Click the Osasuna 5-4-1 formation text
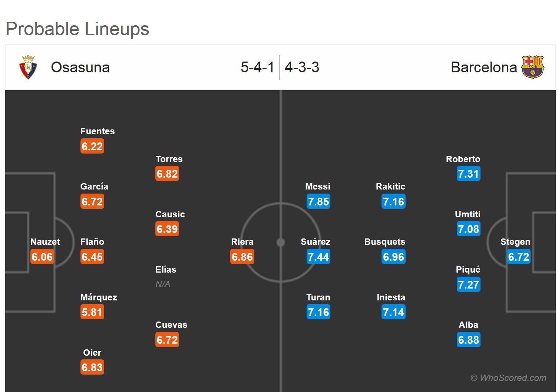Viewport: 558px width, 392px height. (257, 67)
